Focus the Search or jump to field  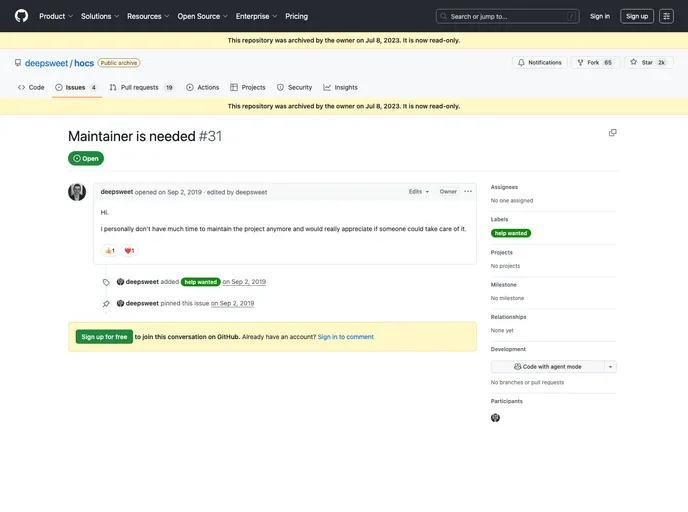click(x=507, y=16)
